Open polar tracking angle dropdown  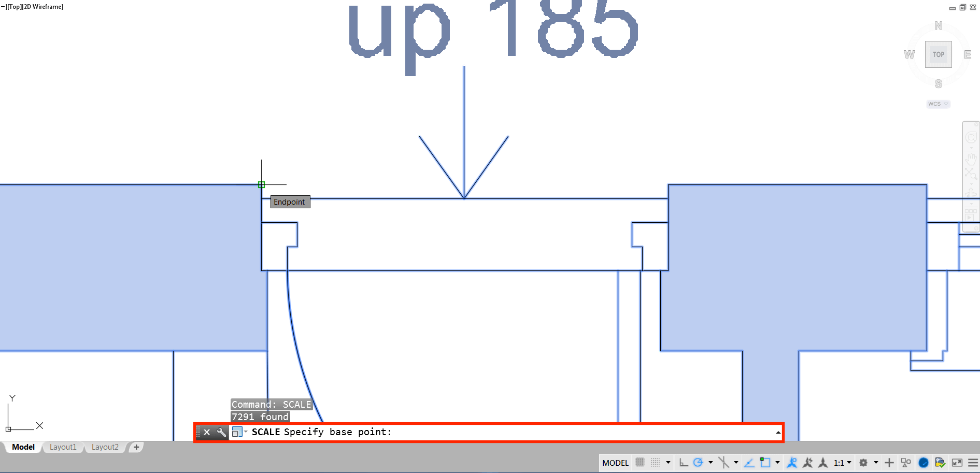pos(711,463)
